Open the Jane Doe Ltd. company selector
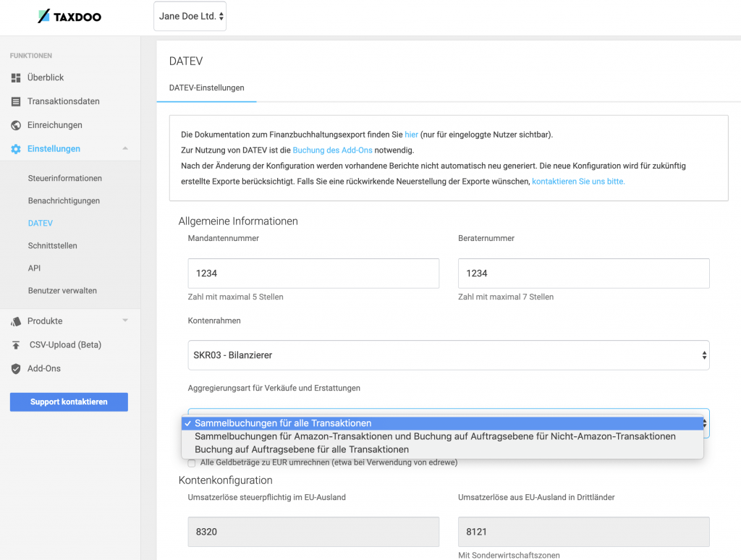The height and width of the screenshot is (560, 741). tap(190, 16)
